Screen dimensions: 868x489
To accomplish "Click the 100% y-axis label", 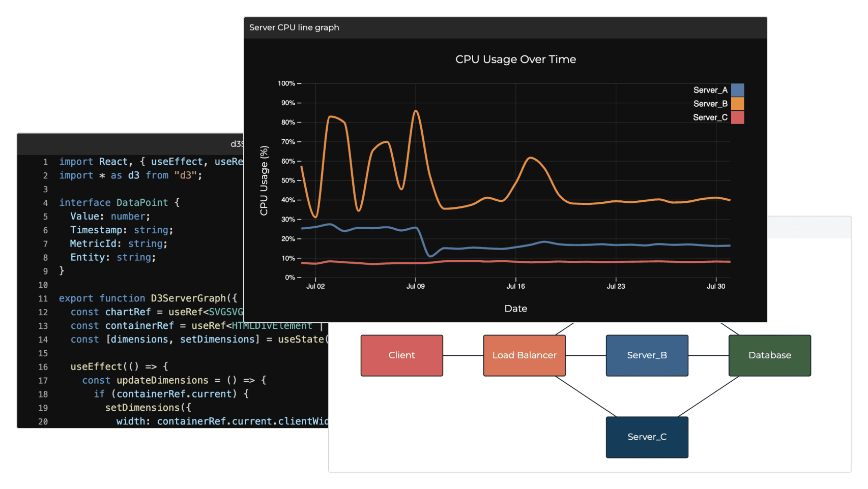I will 286,83.
